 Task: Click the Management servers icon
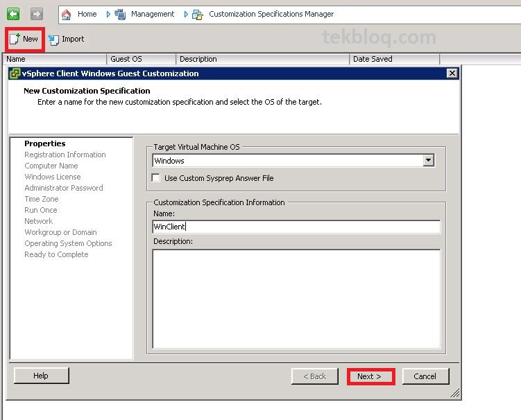click(x=120, y=15)
